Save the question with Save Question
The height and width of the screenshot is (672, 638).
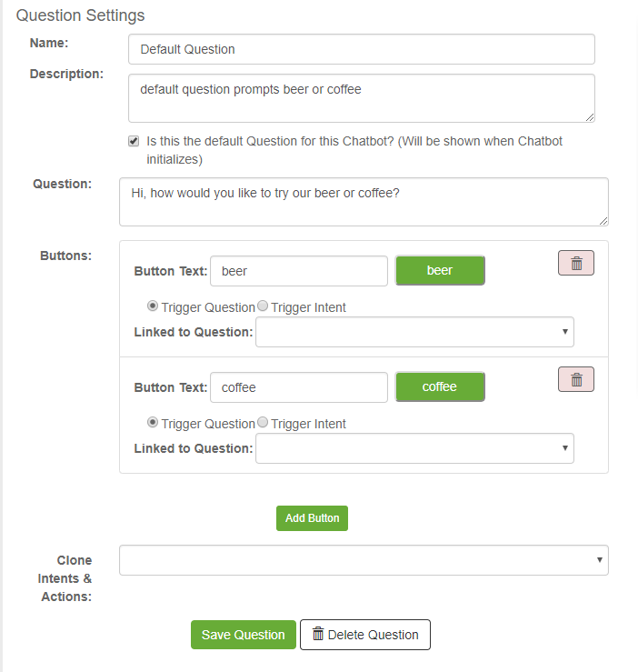pos(244,635)
